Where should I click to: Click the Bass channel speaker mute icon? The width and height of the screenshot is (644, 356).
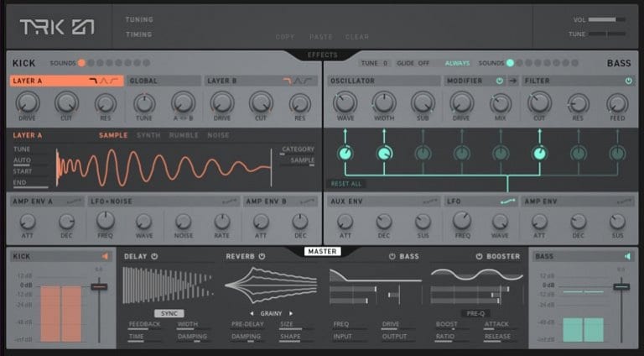[627, 256]
